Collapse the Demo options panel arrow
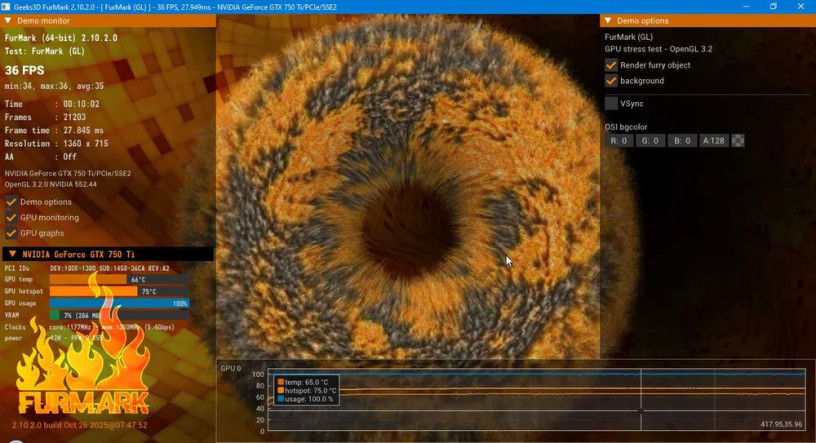The image size is (816, 443). coord(607,20)
